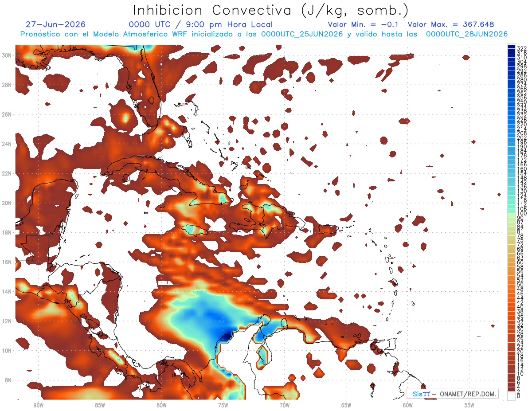
Task: Click the "60W" longitude label
Action: pyautogui.click(x=408, y=405)
